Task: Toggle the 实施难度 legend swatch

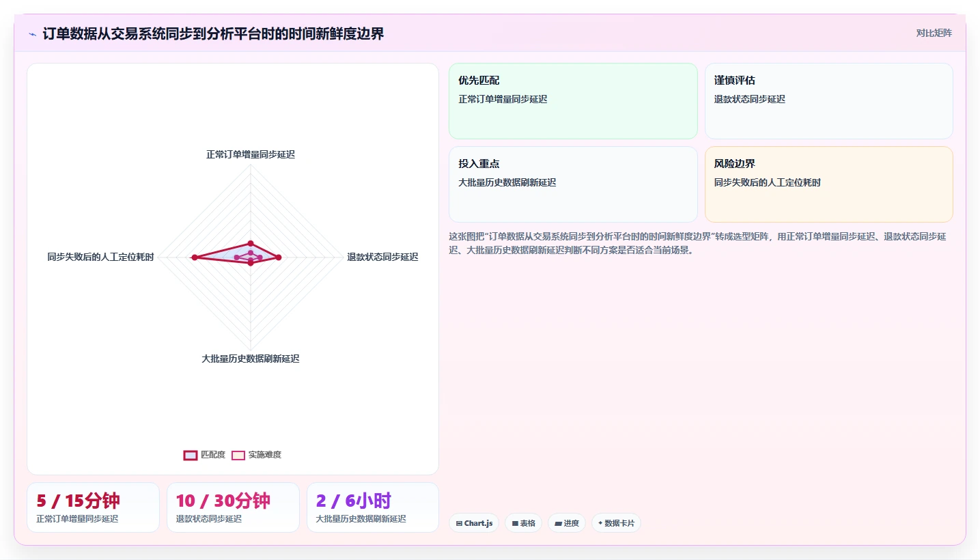Action: click(x=238, y=456)
